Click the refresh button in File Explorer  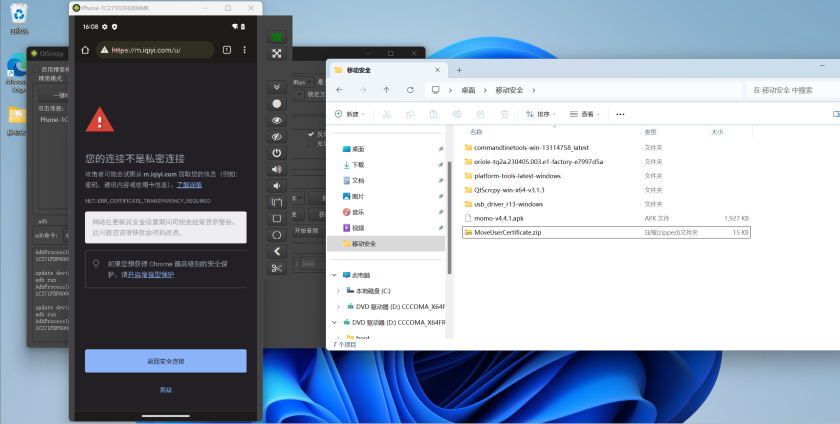[410, 90]
